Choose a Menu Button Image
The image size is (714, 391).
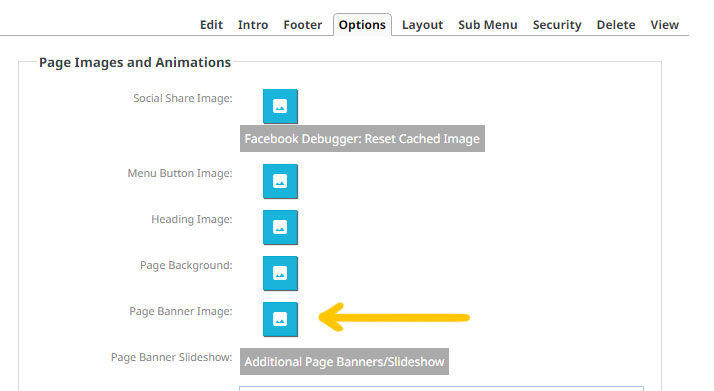coord(280,182)
